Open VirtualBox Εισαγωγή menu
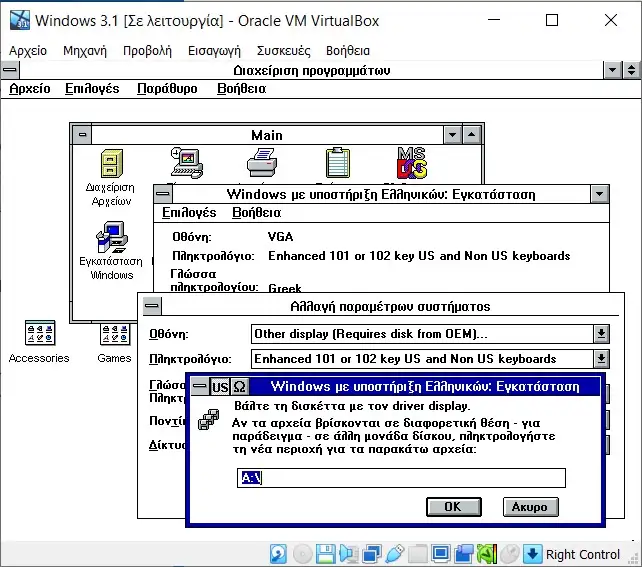 [x=214, y=51]
